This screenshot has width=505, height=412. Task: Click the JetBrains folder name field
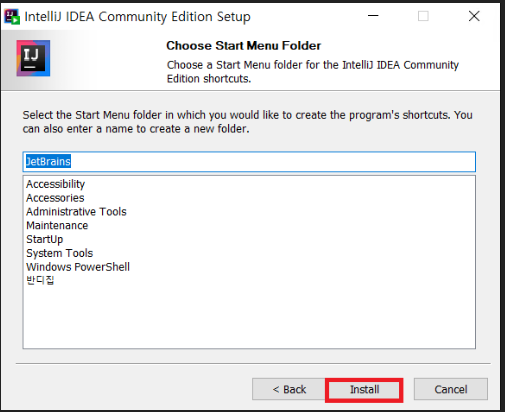249,162
